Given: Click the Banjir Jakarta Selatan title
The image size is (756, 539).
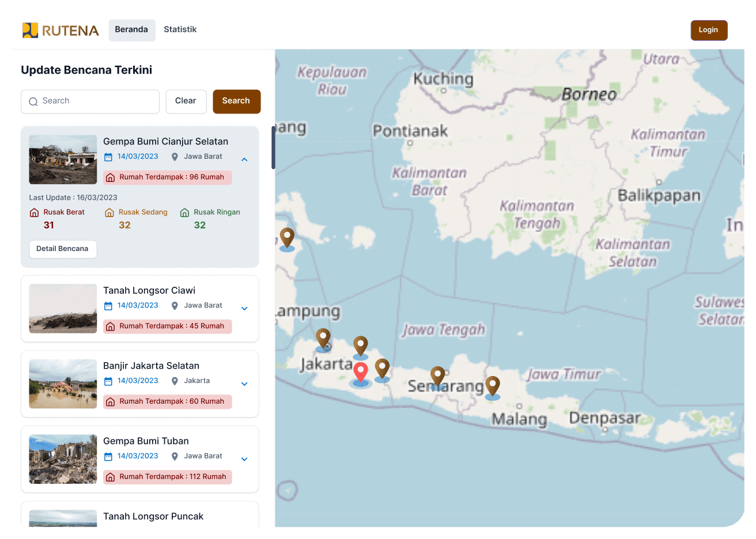Looking at the screenshot, I should tap(152, 366).
